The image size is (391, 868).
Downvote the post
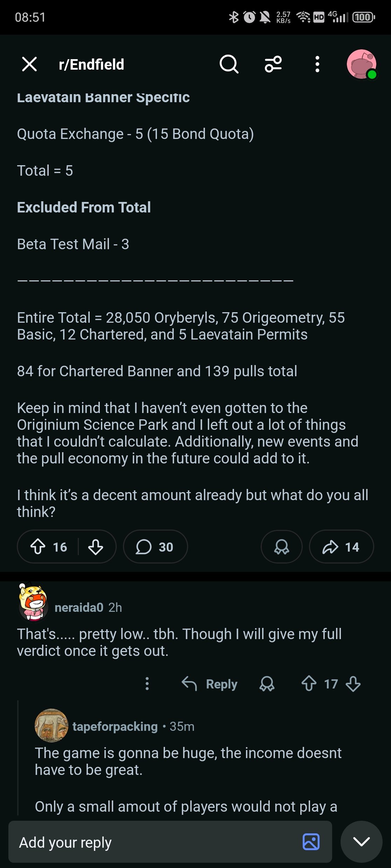point(96,547)
